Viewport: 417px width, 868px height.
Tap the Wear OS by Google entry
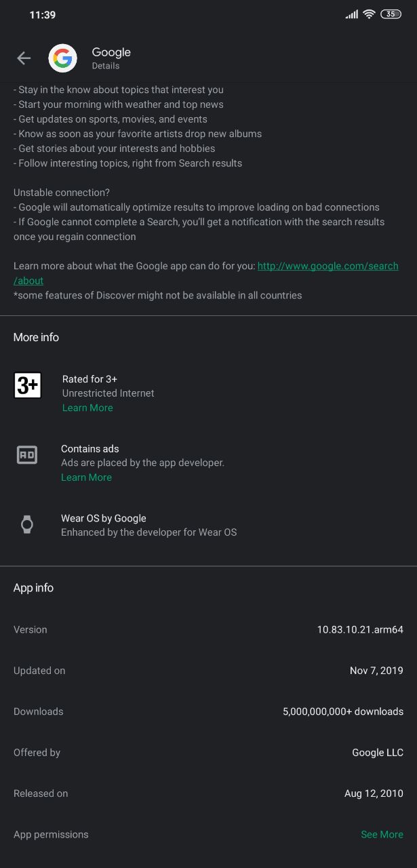coord(208,525)
